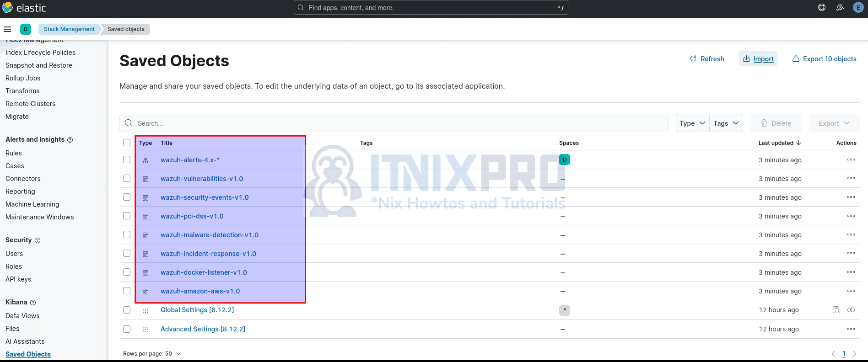Go to Data Views in sidebar
The height and width of the screenshot is (362, 868).
point(22,316)
